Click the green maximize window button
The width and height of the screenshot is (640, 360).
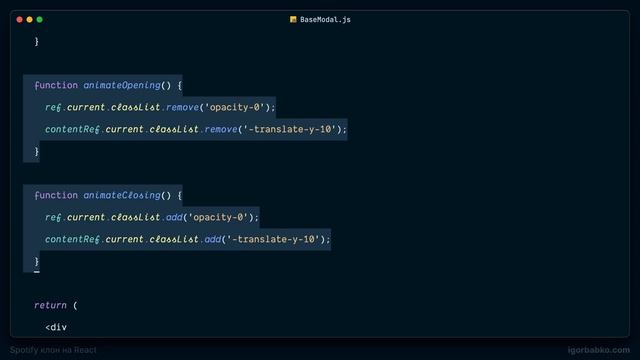[x=40, y=20]
